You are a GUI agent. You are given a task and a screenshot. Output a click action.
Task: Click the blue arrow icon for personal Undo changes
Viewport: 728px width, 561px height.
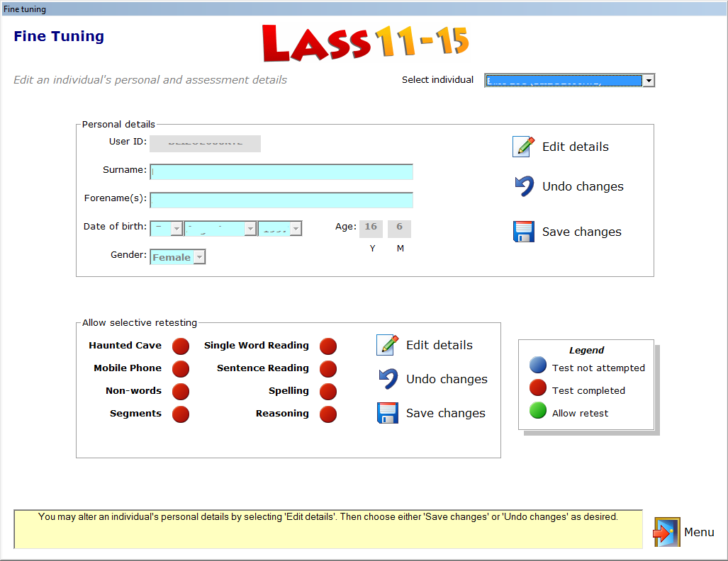click(524, 186)
